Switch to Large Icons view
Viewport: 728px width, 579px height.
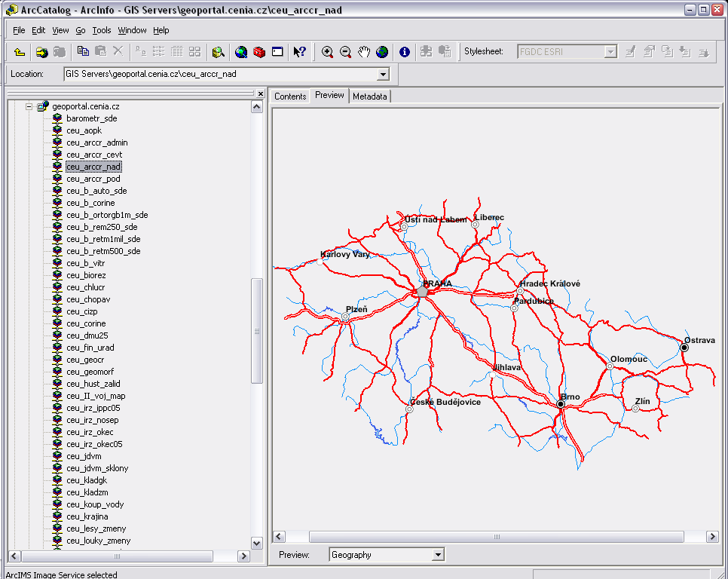pyautogui.click(x=141, y=51)
